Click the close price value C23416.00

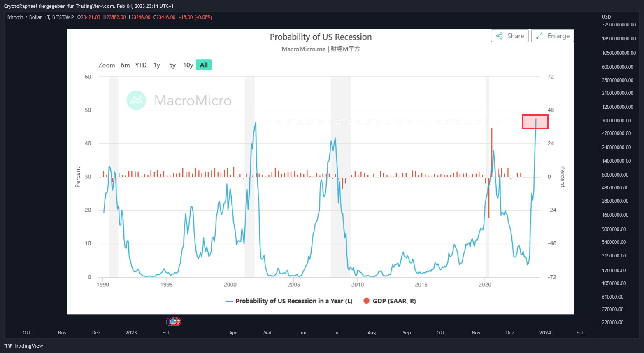165,17
